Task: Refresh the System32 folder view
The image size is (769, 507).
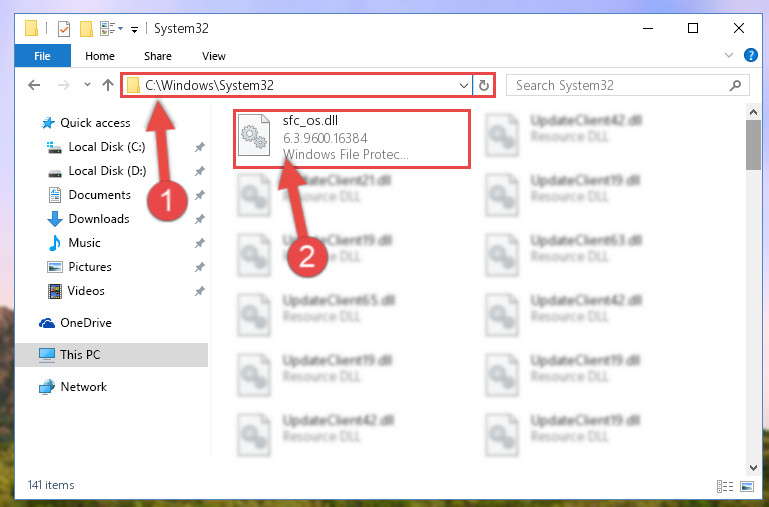Action: click(x=484, y=85)
